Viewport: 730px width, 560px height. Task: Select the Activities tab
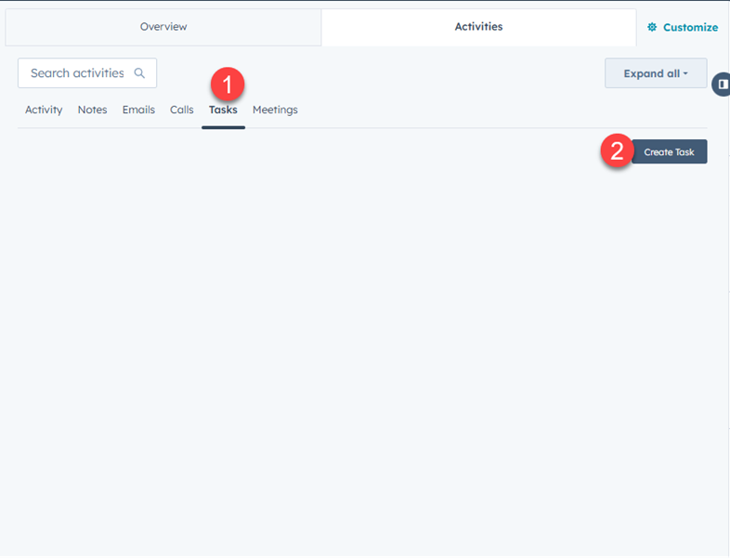[478, 27]
